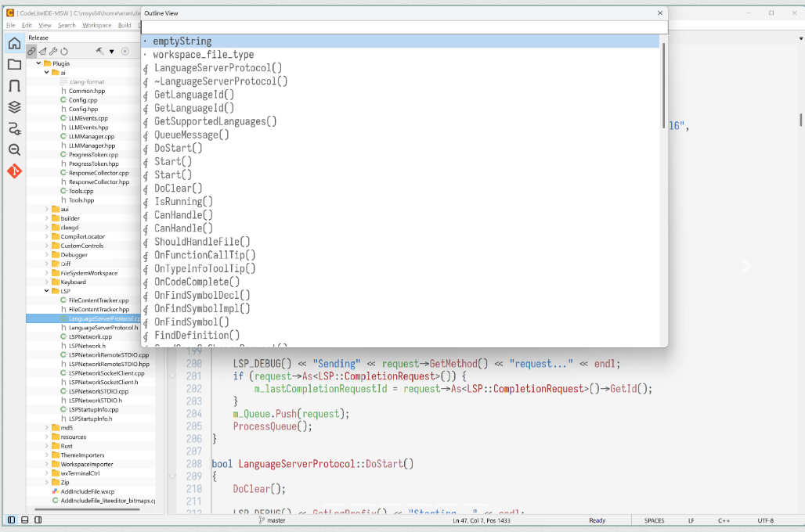Open the View menu

pos(45,25)
